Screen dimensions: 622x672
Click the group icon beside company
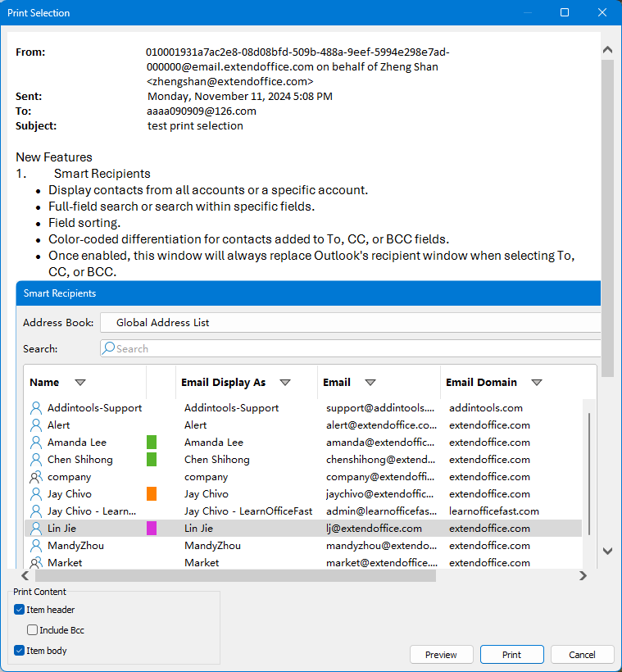tap(35, 476)
